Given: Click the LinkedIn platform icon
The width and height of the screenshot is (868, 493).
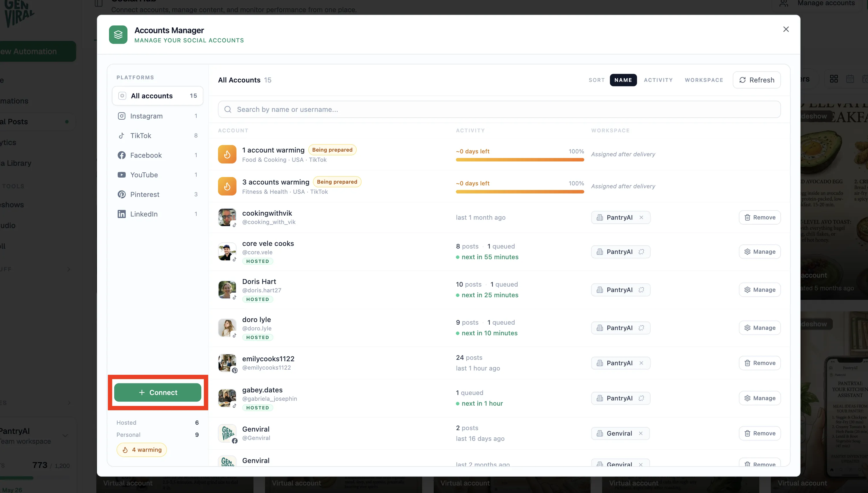Looking at the screenshot, I should click(x=122, y=214).
